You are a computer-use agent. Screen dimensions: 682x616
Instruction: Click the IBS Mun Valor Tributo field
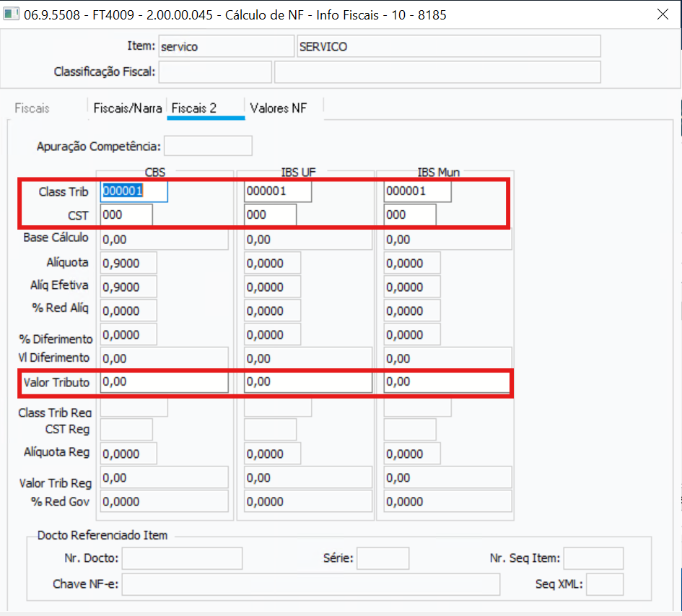click(447, 382)
